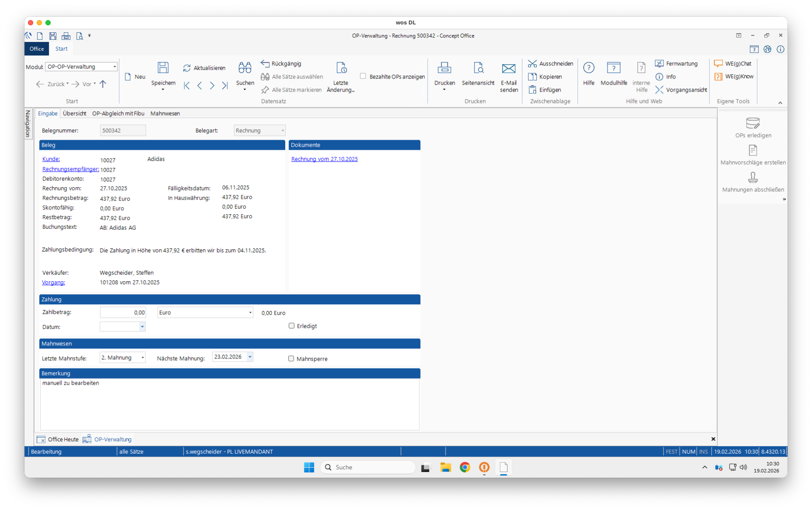The height and width of the screenshot is (510, 812).
Task: Open the Nächste Mahnung date picker
Action: [x=250, y=357]
